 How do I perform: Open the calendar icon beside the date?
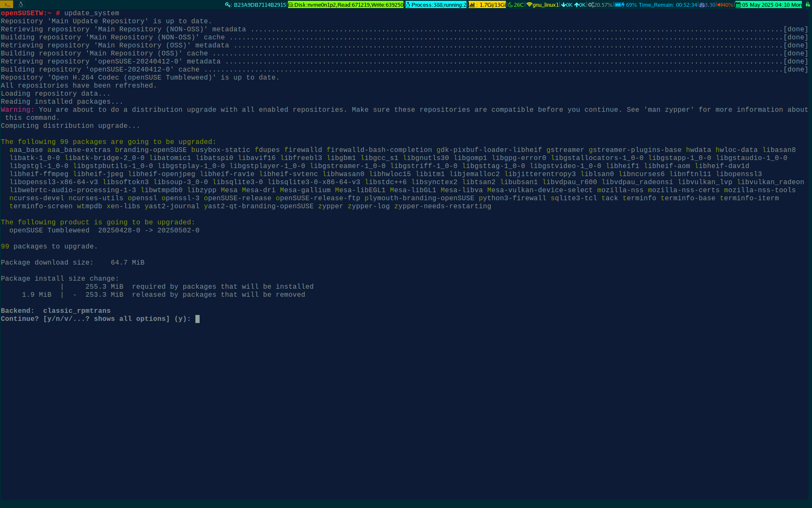[738, 5]
